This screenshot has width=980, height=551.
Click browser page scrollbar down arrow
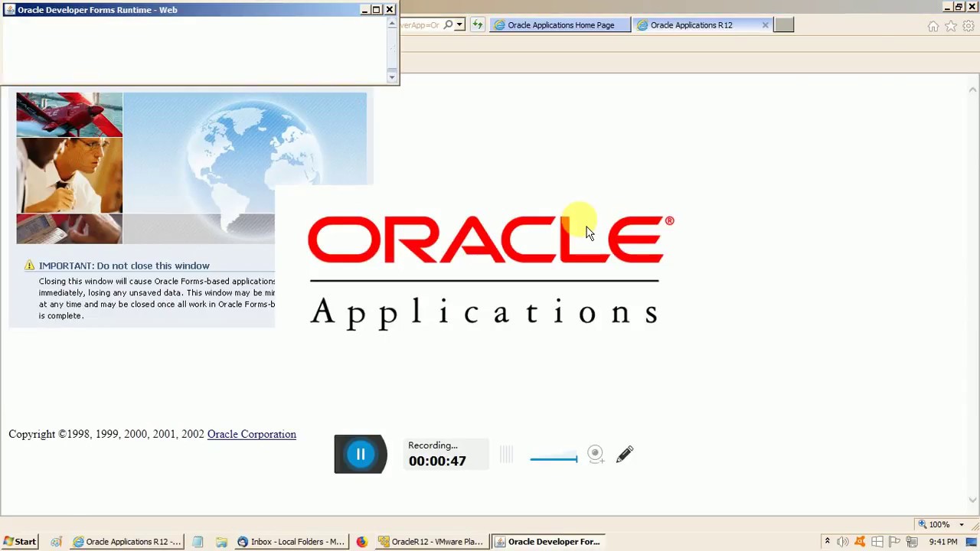[x=973, y=500]
